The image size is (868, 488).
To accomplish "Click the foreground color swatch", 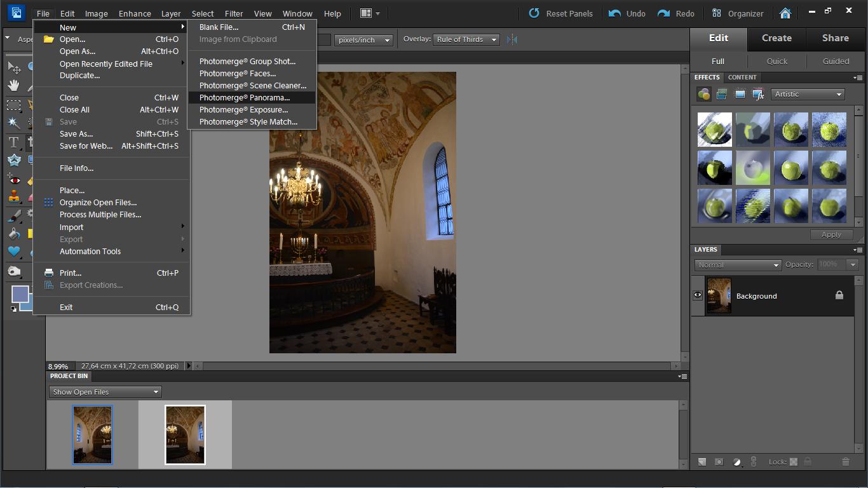I will [20, 294].
